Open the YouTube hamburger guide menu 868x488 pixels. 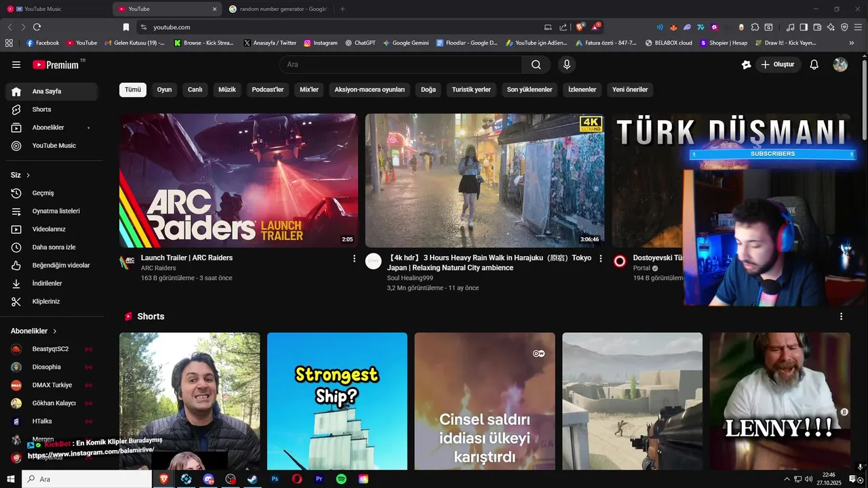[16, 64]
